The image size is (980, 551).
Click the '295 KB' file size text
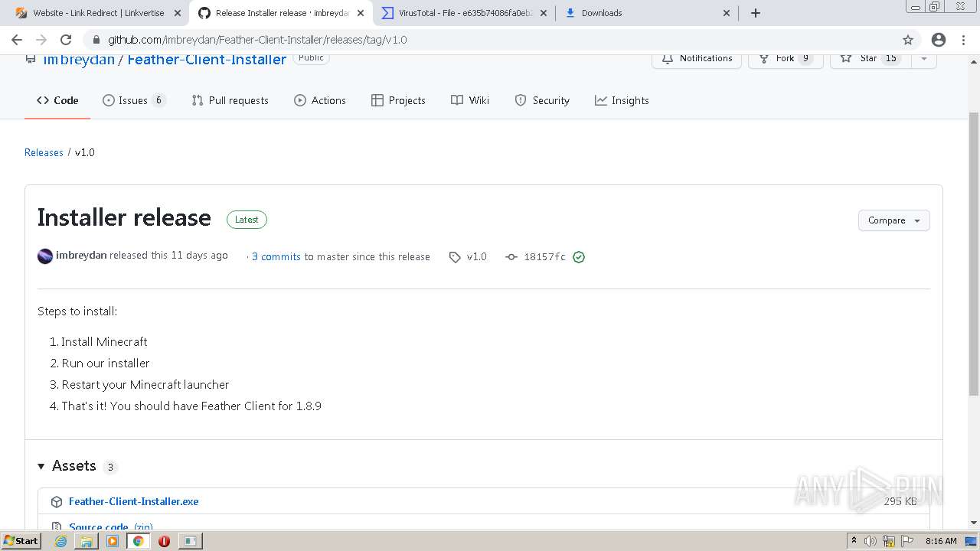pos(900,502)
